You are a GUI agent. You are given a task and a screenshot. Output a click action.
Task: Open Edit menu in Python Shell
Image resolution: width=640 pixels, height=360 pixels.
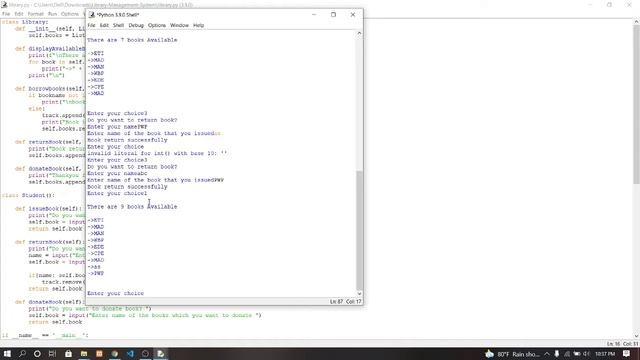click(x=104, y=25)
